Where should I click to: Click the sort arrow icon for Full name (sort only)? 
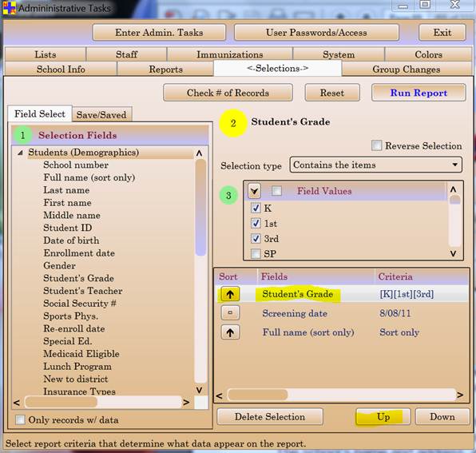click(230, 332)
